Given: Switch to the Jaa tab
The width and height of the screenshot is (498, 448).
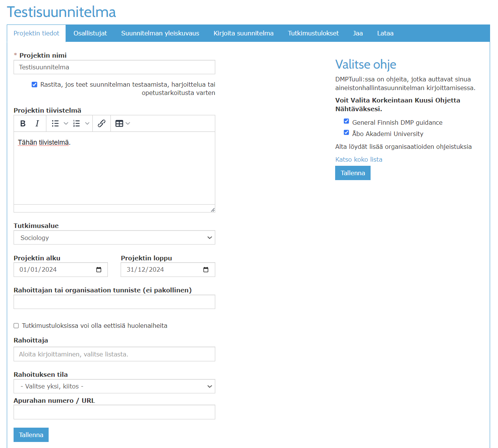Looking at the screenshot, I should point(358,33).
